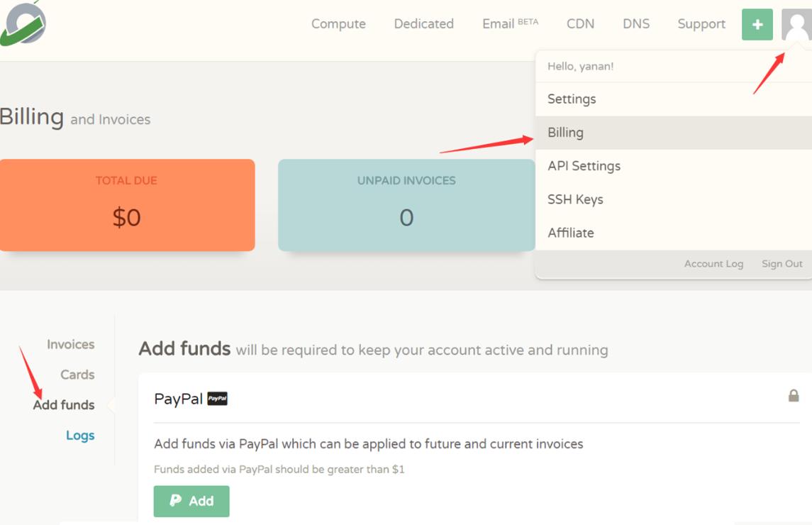This screenshot has height=525, width=812.
Task: Open API Settings from dropdown
Action: pyautogui.click(x=584, y=166)
